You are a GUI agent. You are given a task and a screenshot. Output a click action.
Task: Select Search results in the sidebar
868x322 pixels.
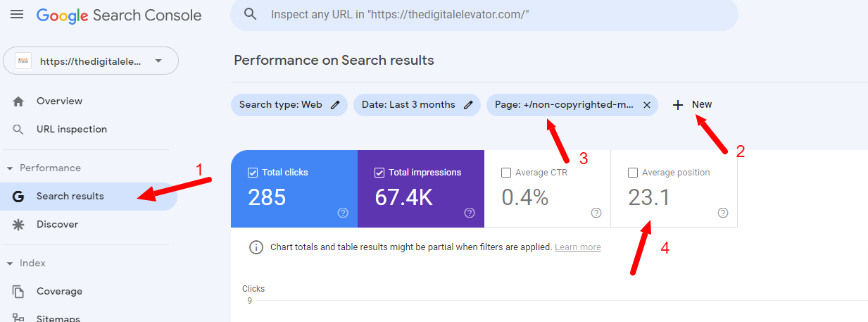[89, 196]
